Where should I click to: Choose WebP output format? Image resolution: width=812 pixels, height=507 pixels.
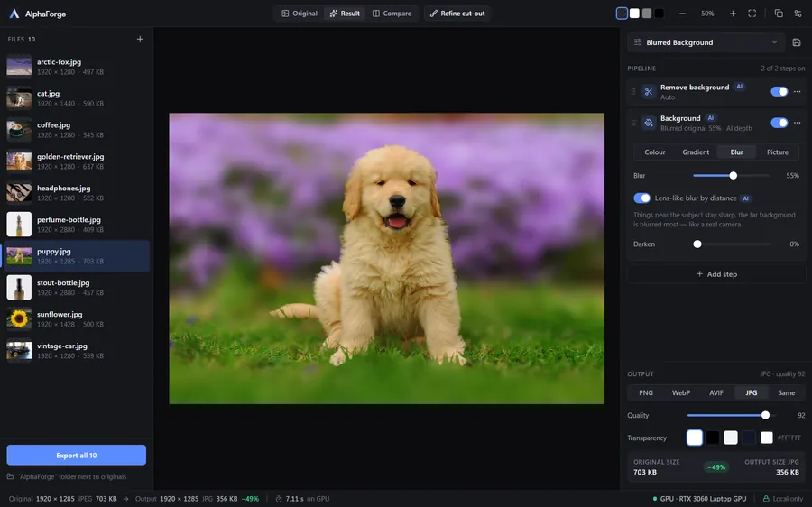click(x=681, y=392)
